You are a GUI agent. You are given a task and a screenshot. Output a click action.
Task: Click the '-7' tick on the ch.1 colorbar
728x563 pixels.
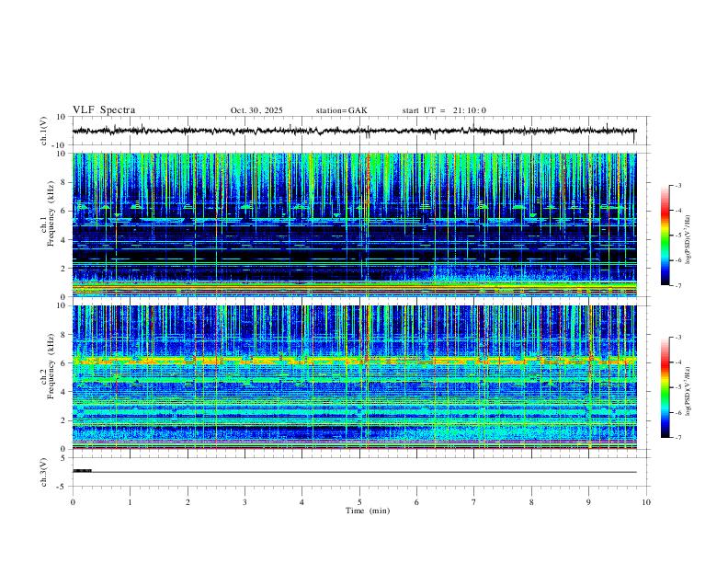(x=678, y=285)
